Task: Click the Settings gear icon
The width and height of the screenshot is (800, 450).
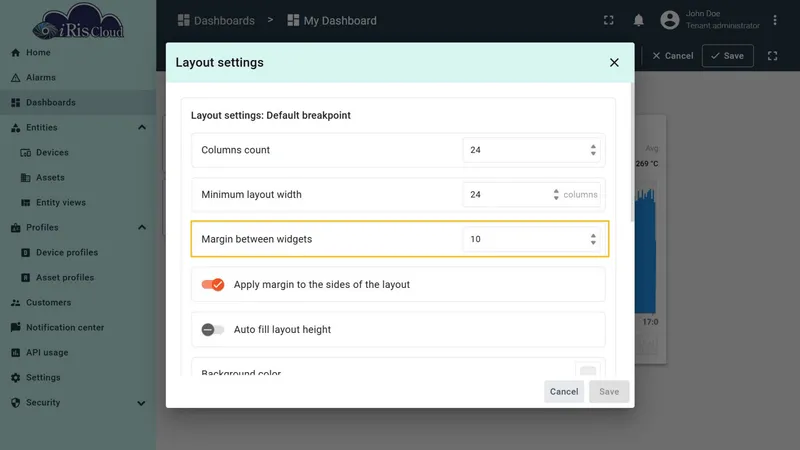Action: (x=16, y=378)
